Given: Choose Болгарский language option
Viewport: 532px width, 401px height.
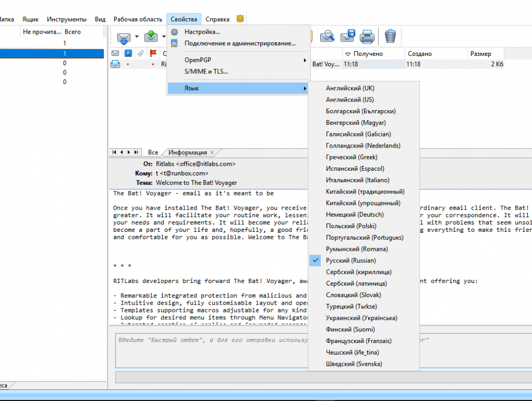Looking at the screenshot, I should tap(364, 111).
